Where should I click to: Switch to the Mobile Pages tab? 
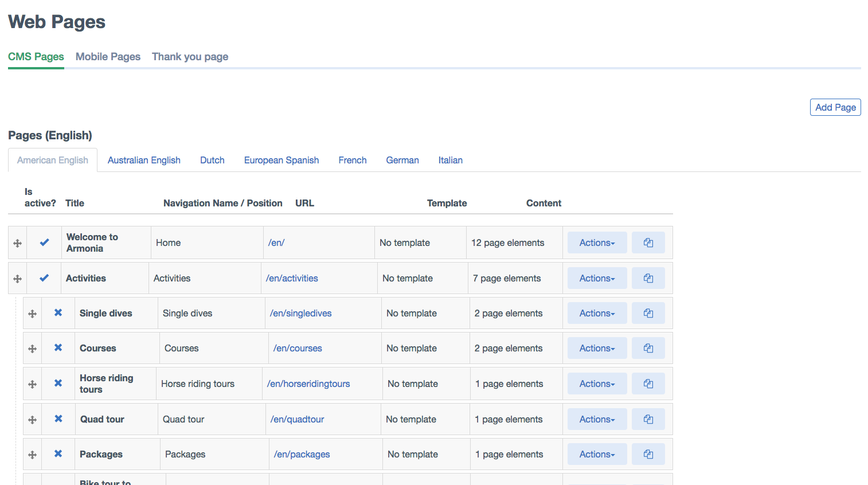tap(108, 57)
